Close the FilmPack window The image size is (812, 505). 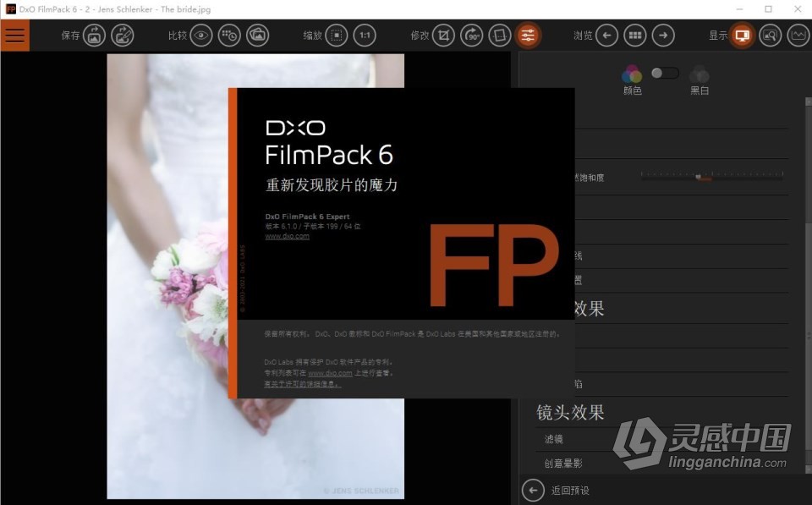point(798,9)
